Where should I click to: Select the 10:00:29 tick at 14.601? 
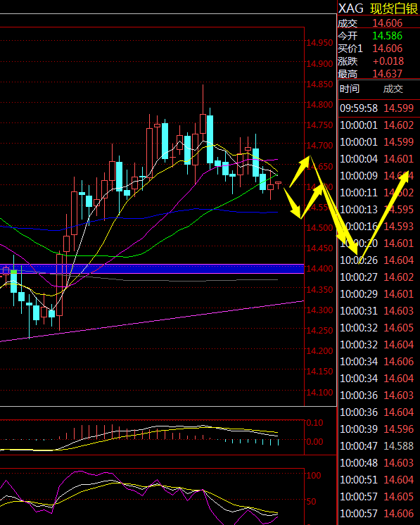tap(378, 294)
